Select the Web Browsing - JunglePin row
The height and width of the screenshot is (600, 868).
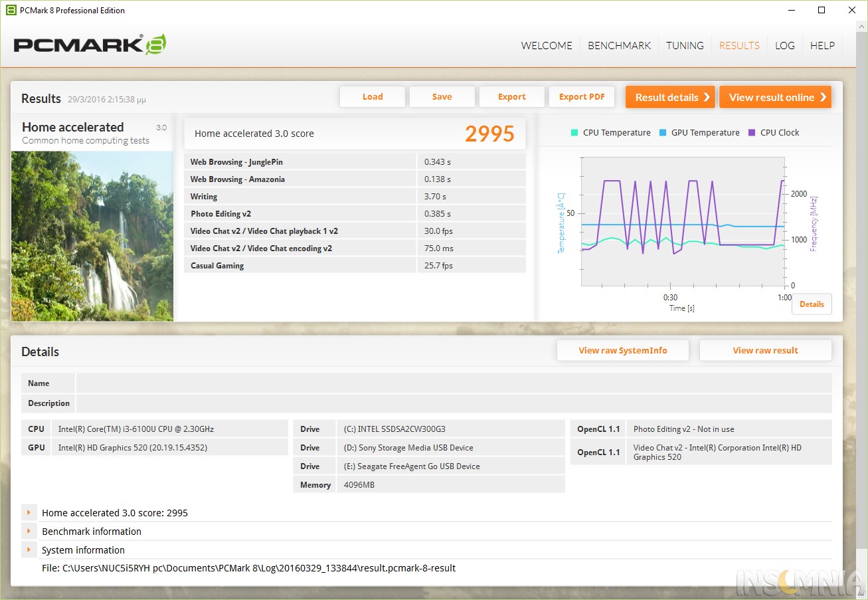tap(355, 162)
